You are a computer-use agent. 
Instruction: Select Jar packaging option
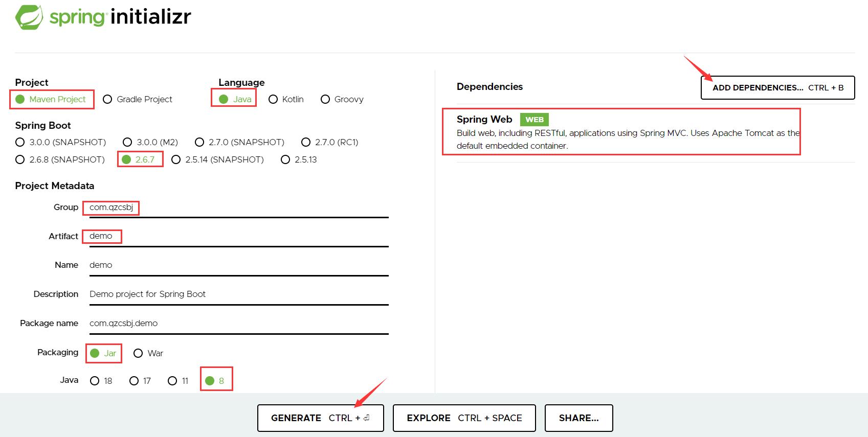coord(103,353)
